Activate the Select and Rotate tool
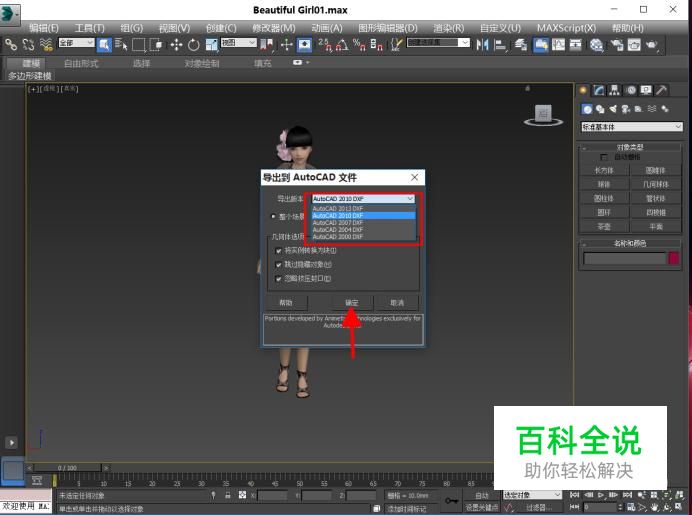The width and height of the screenshot is (692, 515). [x=194, y=45]
